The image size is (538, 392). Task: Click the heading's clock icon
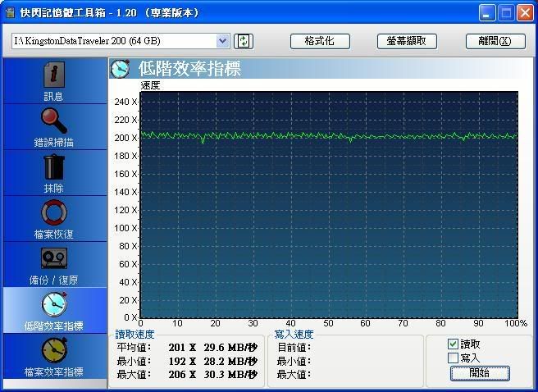(120, 69)
